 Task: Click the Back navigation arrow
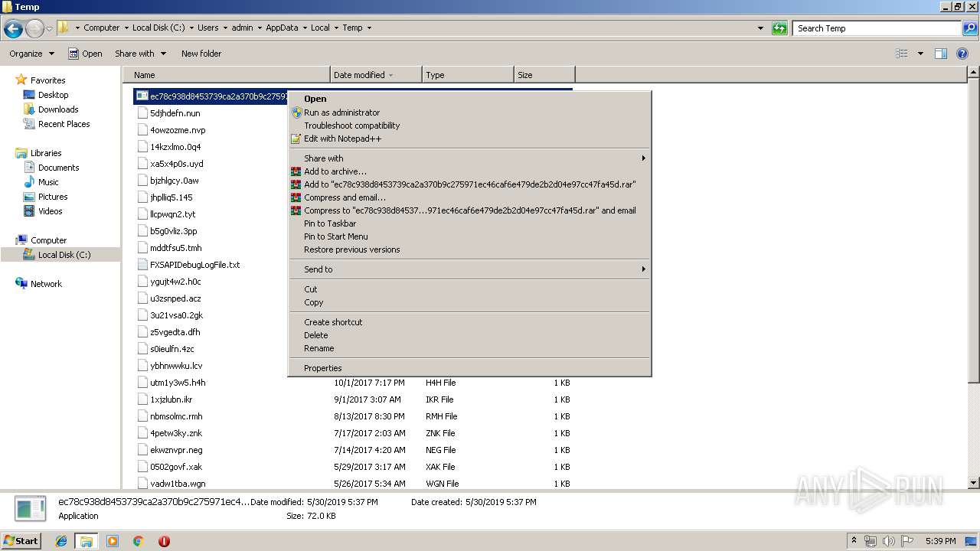pos(13,29)
